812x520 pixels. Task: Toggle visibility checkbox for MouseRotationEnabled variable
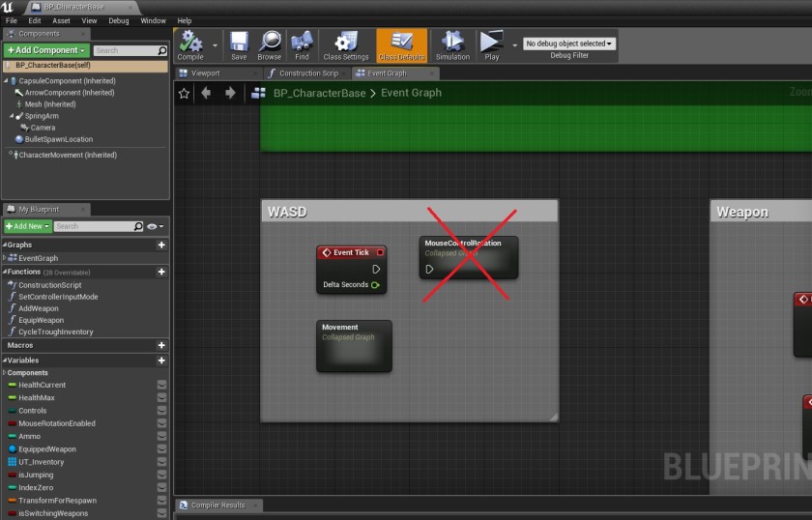(161, 423)
